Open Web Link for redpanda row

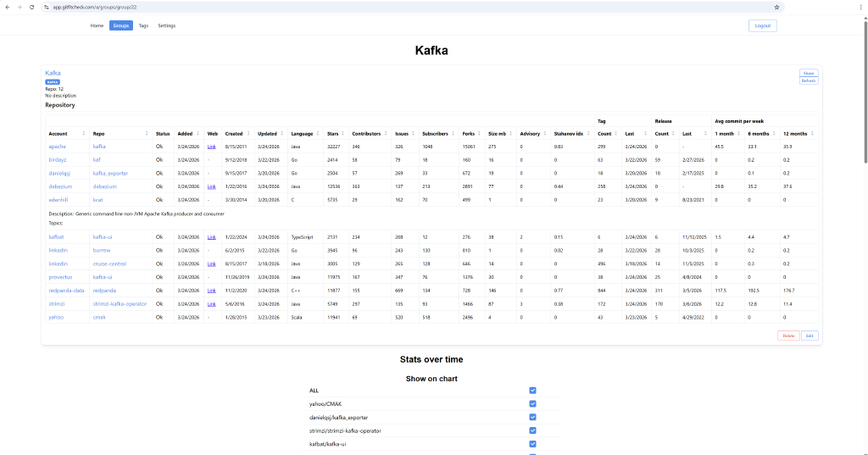[211, 291]
